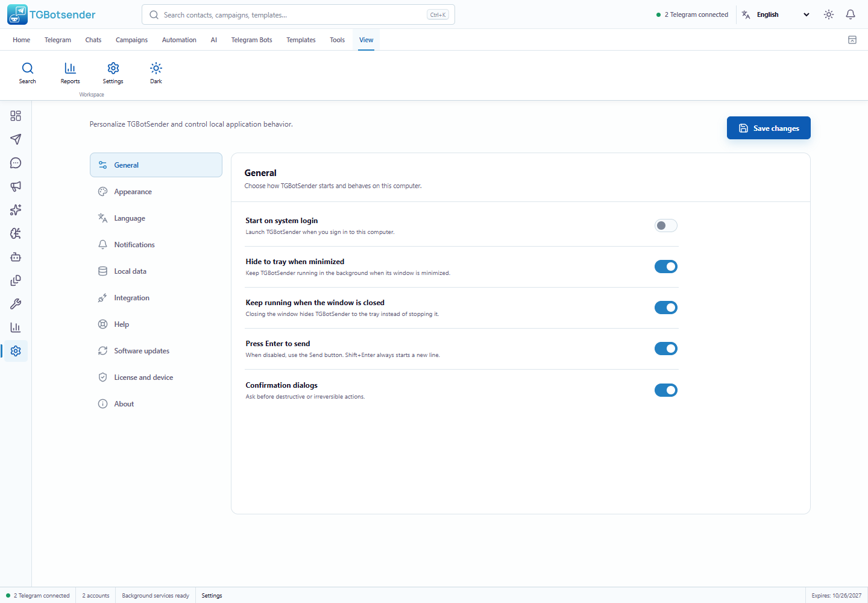Turn off Press Enter to send
The width and height of the screenshot is (868, 603).
click(x=666, y=349)
